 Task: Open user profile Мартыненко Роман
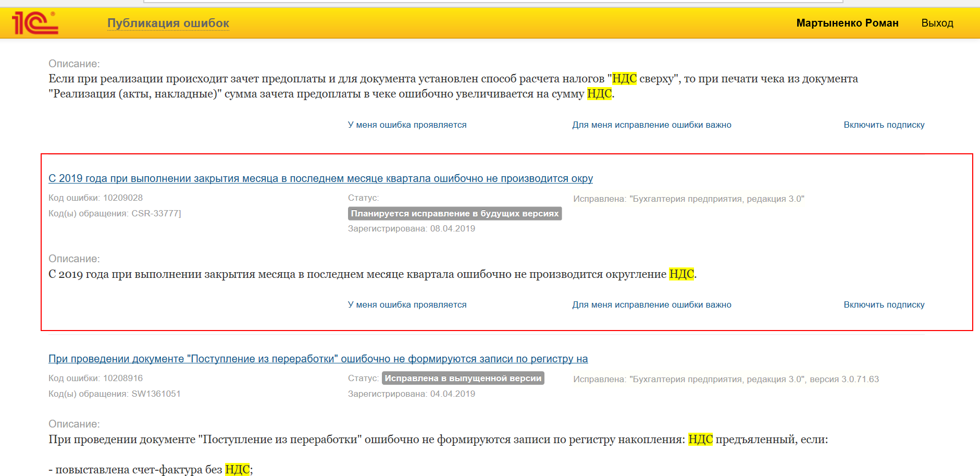pyautogui.click(x=847, y=23)
